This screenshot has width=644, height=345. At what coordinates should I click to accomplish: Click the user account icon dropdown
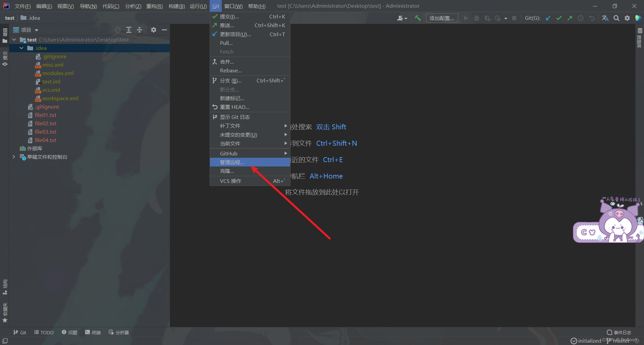402,18
